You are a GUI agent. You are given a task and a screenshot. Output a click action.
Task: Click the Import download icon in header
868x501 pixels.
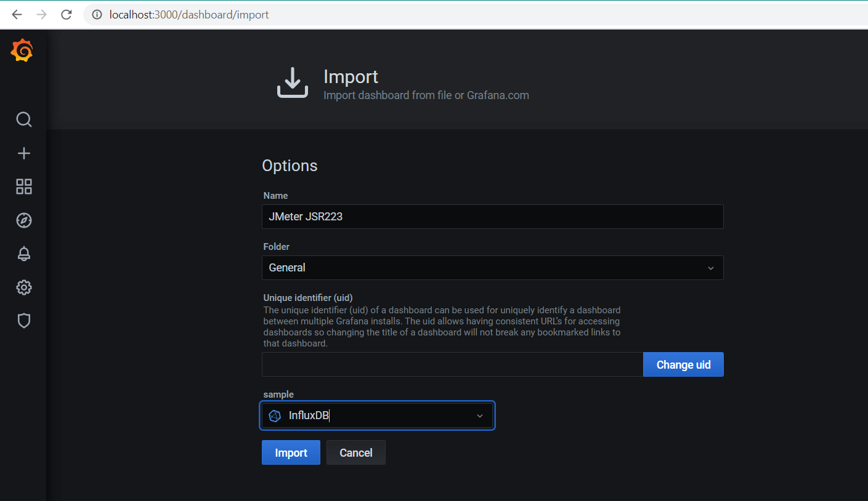(x=292, y=82)
